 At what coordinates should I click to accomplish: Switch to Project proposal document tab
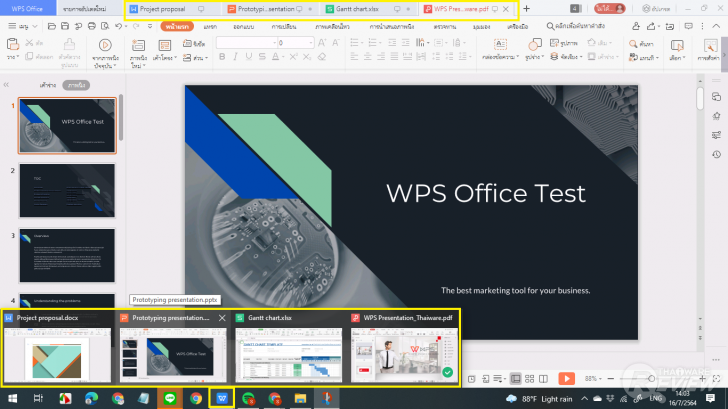pos(162,9)
